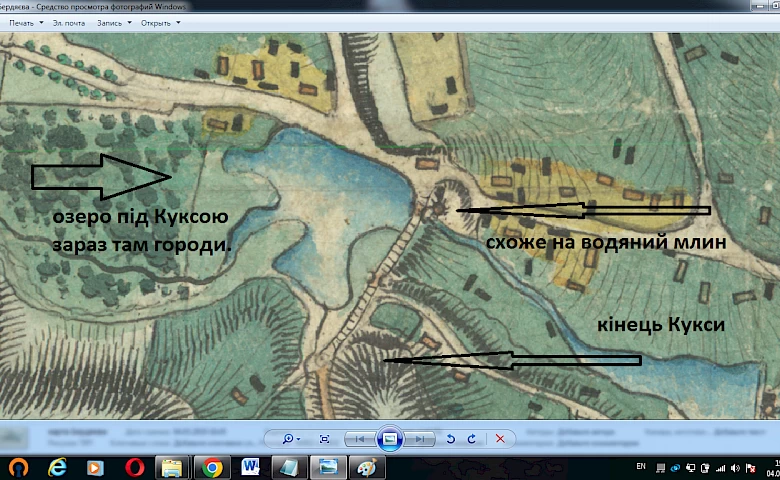Expand the Запись dropdown arrow
Screen dimensions: 780x480
pos(129,22)
